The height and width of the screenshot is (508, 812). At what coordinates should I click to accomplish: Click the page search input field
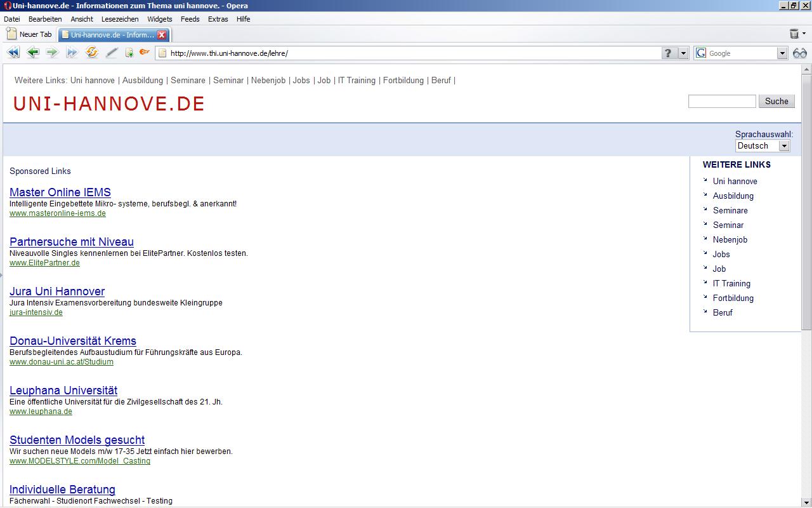pyautogui.click(x=722, y=101)
